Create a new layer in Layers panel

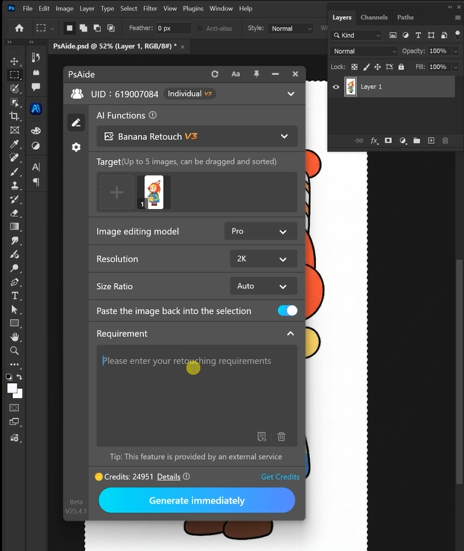point(431,141)
